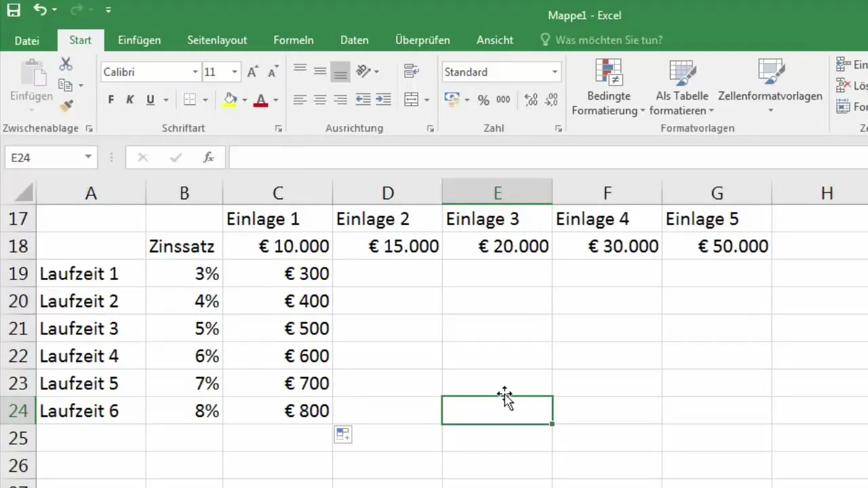
Task: Click the decrease indent icon
Action: [363, 100]
